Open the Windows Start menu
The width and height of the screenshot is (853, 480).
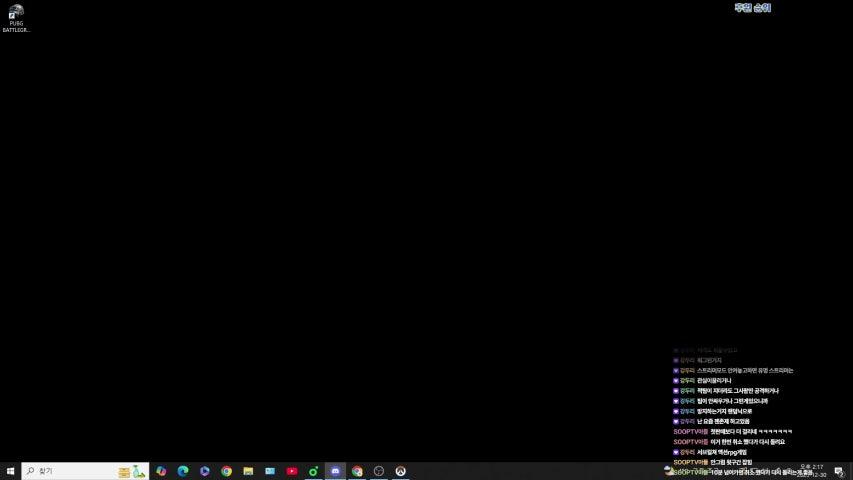tap(10, 471)
